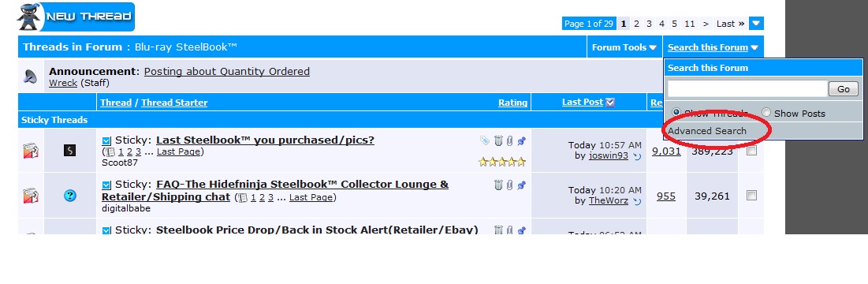Screen dimensions: 868x284
Task: Sort by Last Post column header
Action: 583,102
